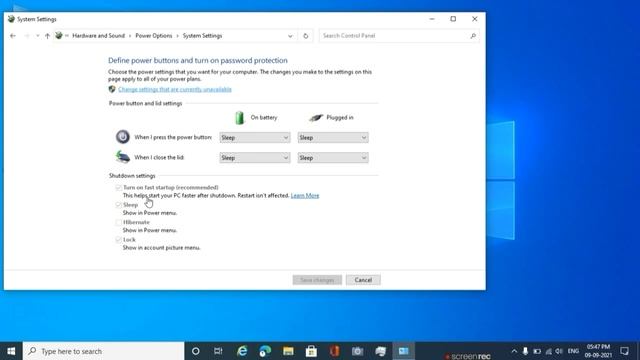Open the printer-like taskbar app icon
Image resolution: width=640 pixels, height=360 pixels.
tap(380, 351)
